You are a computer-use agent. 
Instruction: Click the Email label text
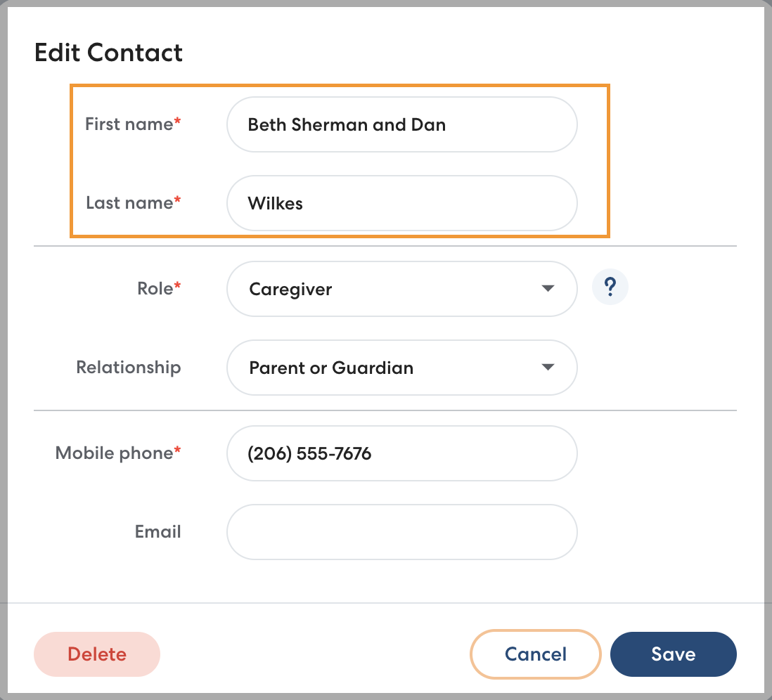(x=157, y=532)
